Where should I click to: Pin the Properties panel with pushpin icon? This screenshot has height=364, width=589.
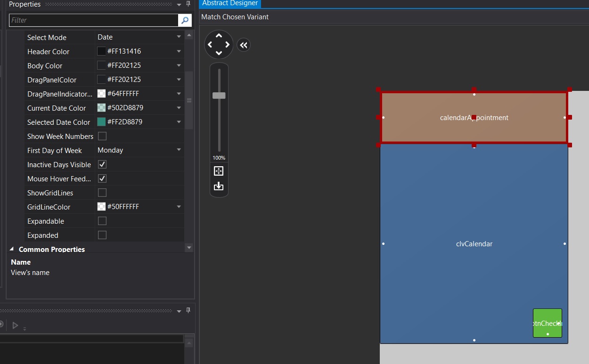pos(188,4)
